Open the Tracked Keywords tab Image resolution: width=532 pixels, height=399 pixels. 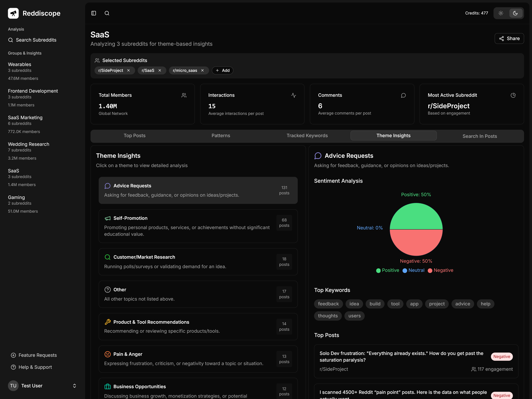(307, 136)
